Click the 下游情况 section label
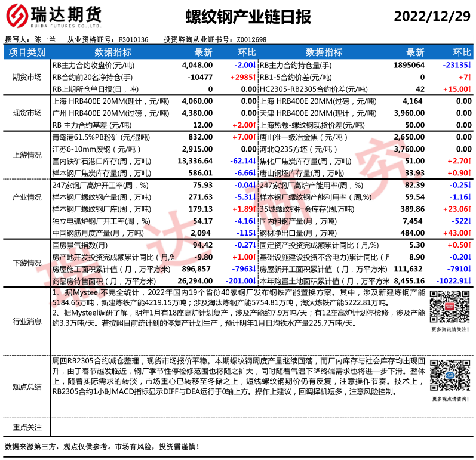Viewport: 476px width, 460px height. (27, 263)
